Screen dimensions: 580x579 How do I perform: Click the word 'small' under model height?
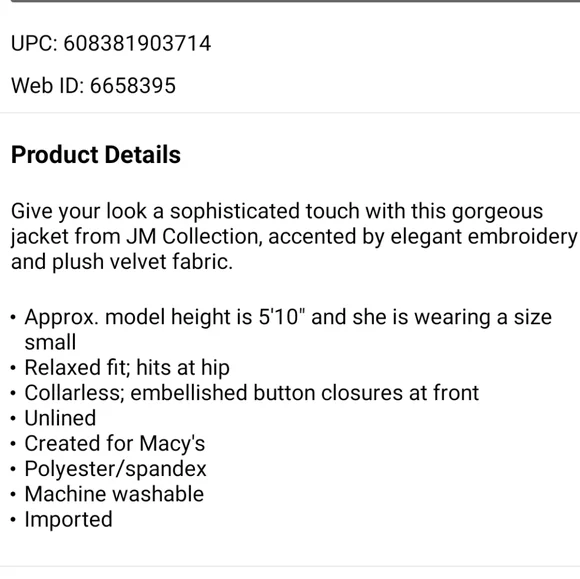tap(50, 342)
